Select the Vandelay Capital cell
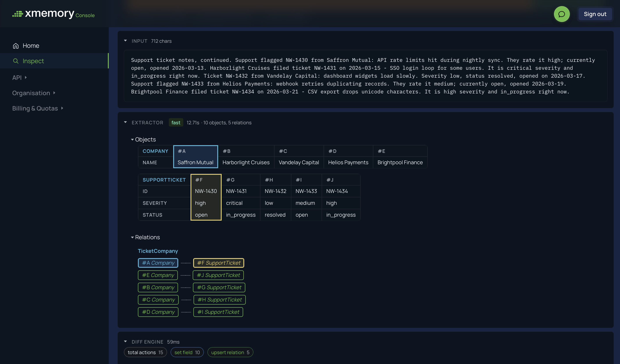Screen dimensions: 620x364 (299, 162)
